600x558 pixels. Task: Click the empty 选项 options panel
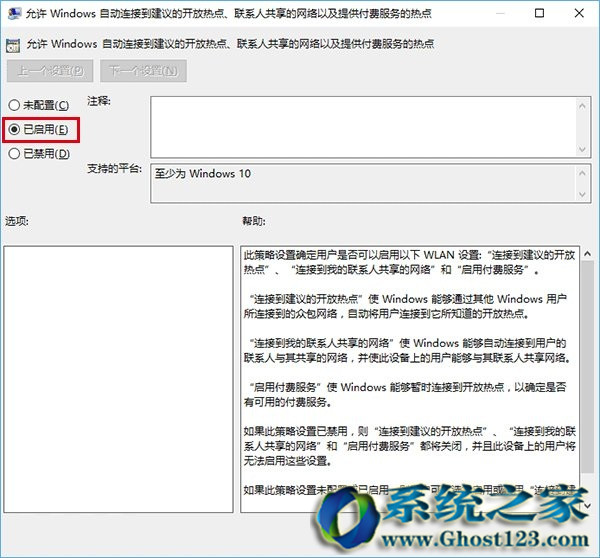pyautogui.click(x=119, y=379)
